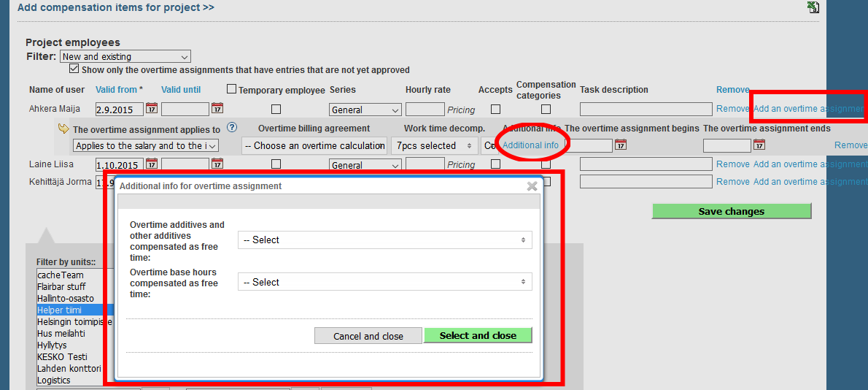
Task: Open the Filter New and existing dropdown
Action: tap(125, 56)
